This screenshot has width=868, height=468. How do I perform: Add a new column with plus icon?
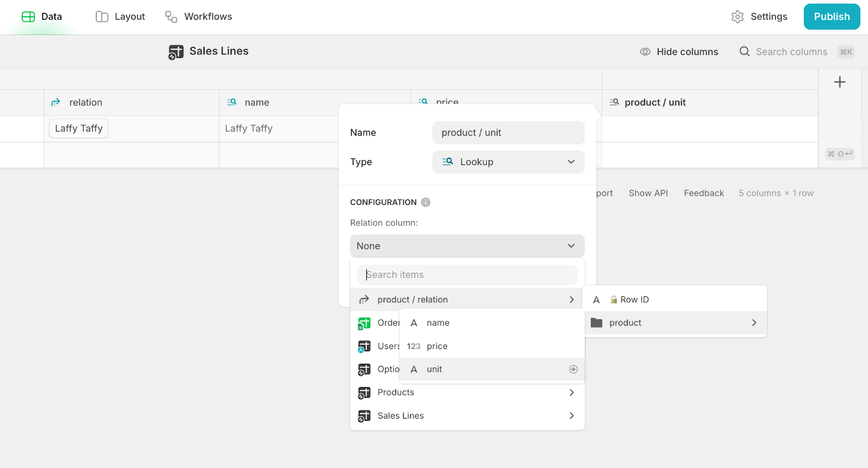click(x=840, y=82)
